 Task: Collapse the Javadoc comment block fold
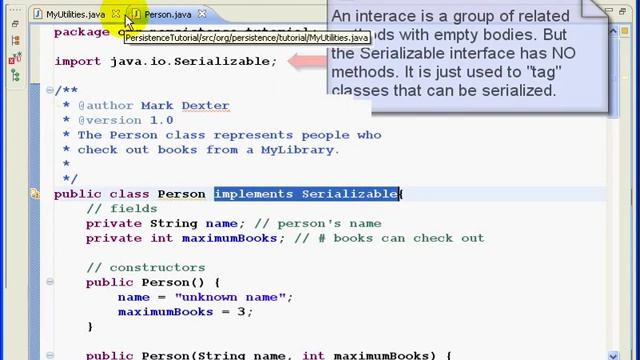[50, 90]
